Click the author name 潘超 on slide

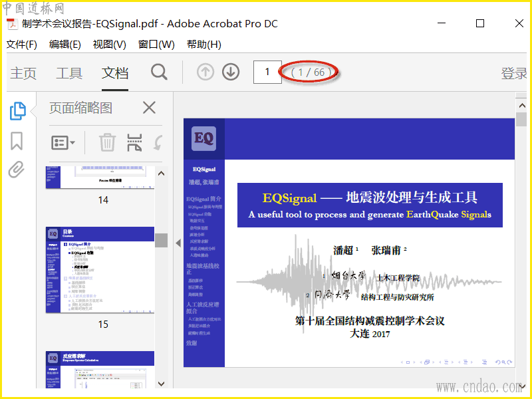(x=343, y=251)
